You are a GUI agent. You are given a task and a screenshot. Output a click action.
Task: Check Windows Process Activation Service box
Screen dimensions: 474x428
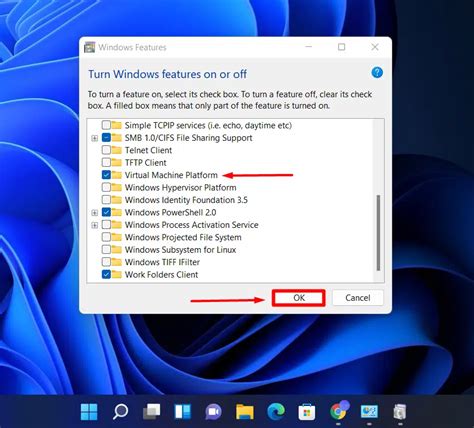point(106,225)
